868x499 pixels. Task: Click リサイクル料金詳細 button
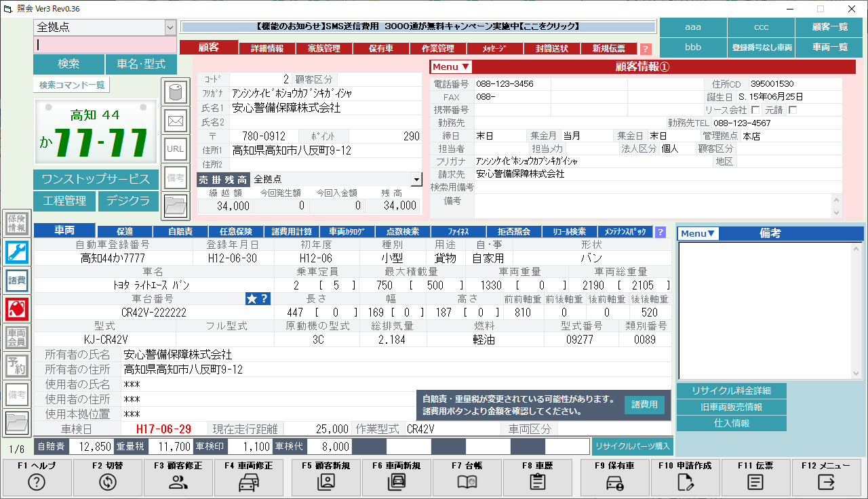point(732,391)
